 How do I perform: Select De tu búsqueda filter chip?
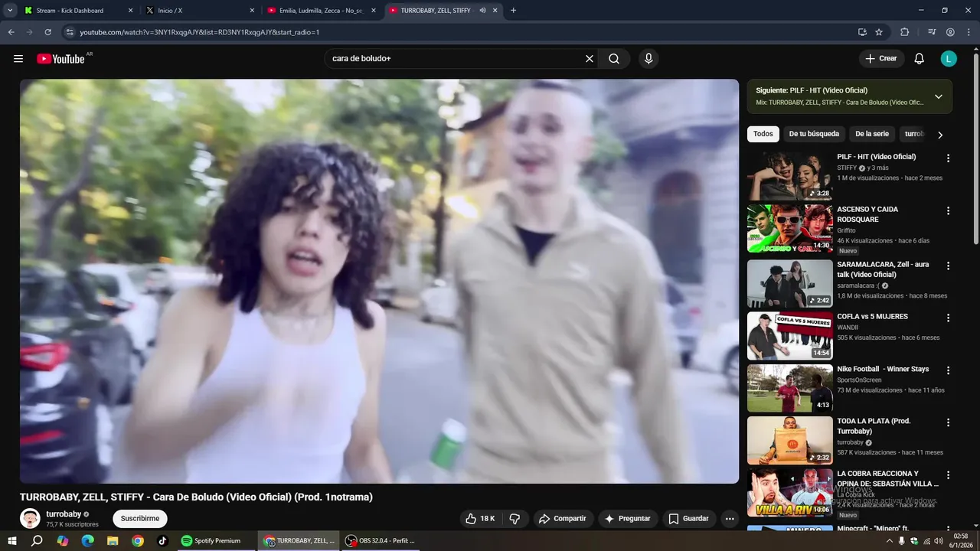(x=814, y=134)
